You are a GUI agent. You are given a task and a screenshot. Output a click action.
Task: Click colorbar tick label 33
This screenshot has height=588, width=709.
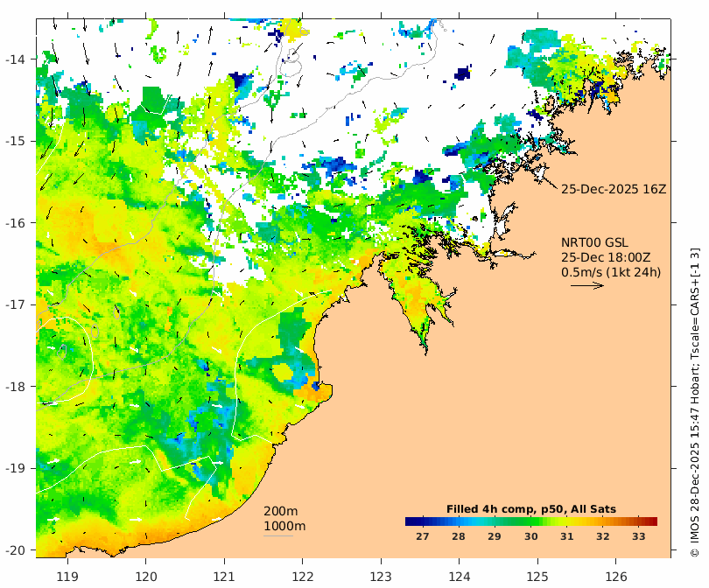tap(638, 536)
